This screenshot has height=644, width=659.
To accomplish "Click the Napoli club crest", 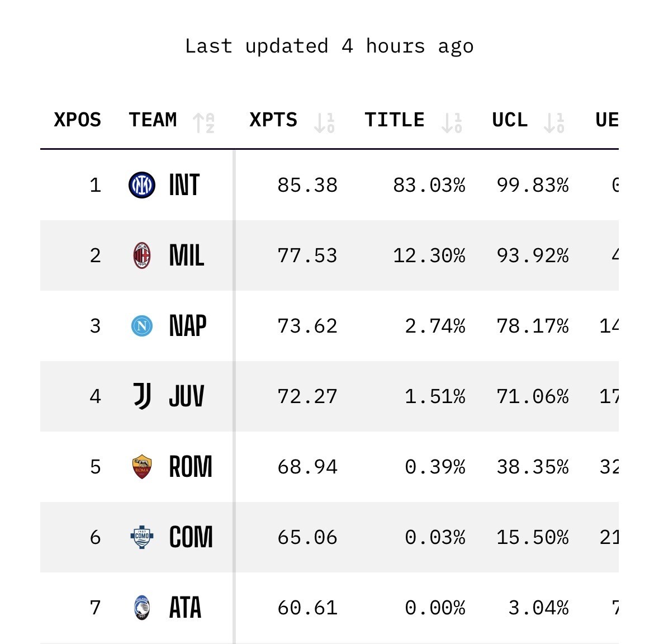I will (142, 326).
